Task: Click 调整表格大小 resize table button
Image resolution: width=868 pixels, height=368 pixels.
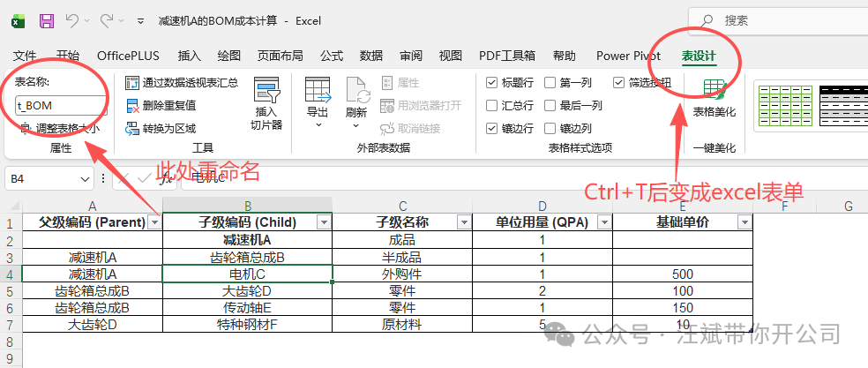Action: click(x=60, y=128)
